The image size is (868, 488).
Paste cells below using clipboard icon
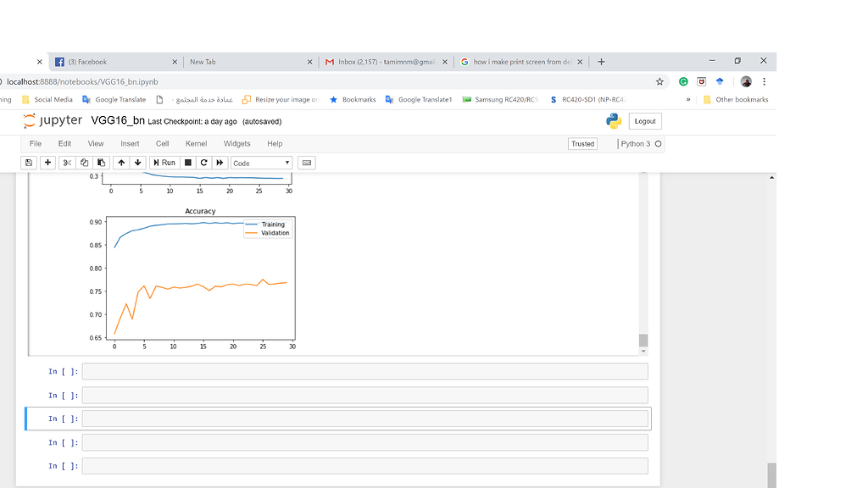(101, 163)
